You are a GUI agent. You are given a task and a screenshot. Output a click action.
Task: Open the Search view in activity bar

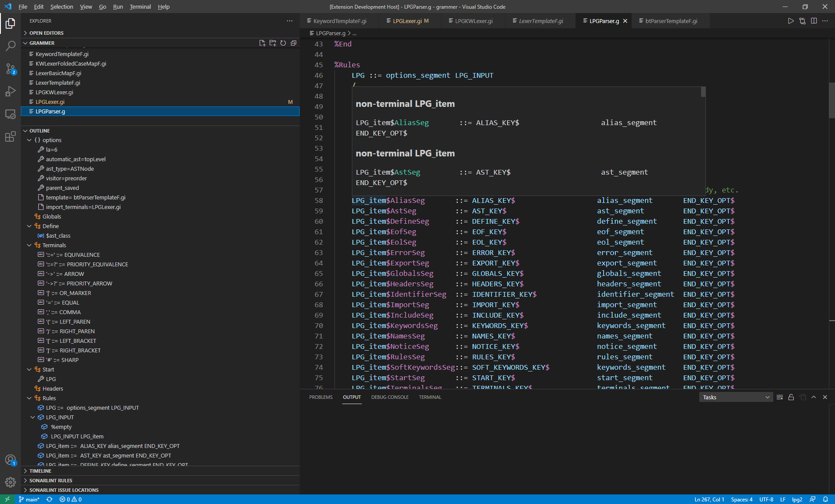tap(10, 46)
